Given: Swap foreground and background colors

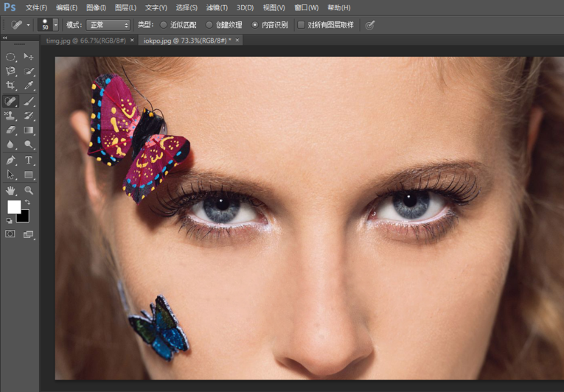Looking at the screenshot, I should click(27, 203).
